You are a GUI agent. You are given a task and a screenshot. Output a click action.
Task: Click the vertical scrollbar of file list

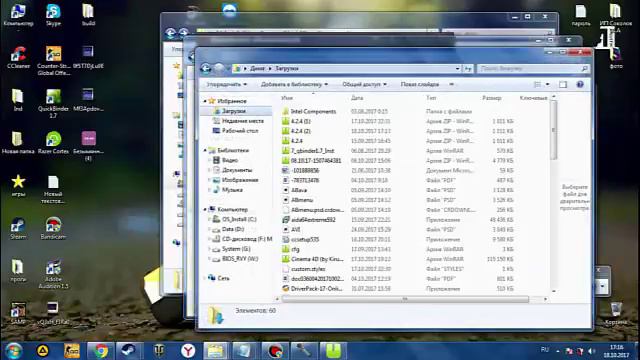pos(554,130)
